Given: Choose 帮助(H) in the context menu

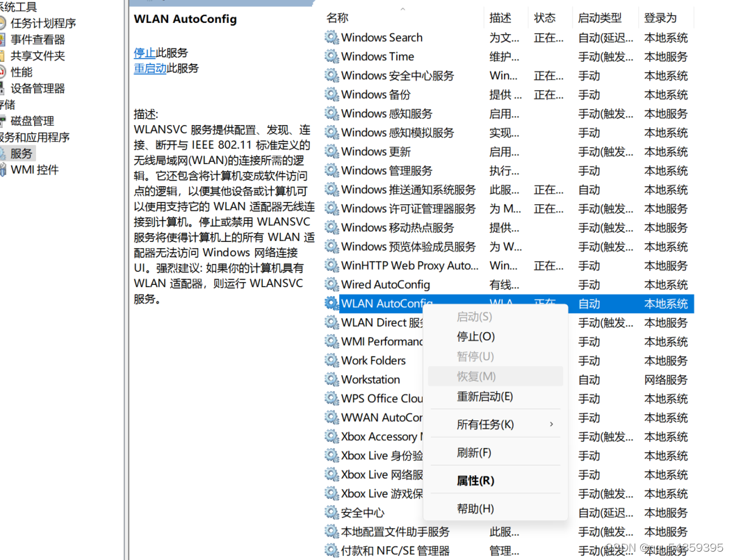Looking at the screenshot, I should [496, 509].
